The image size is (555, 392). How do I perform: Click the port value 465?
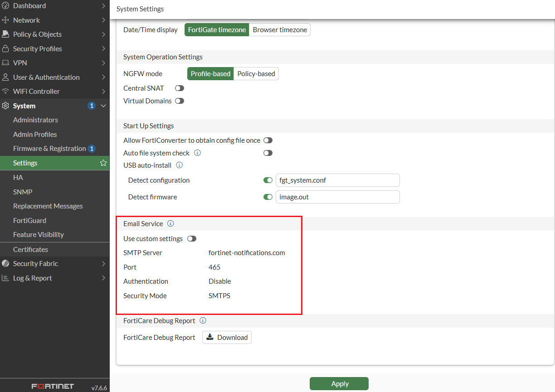(214, 267)
